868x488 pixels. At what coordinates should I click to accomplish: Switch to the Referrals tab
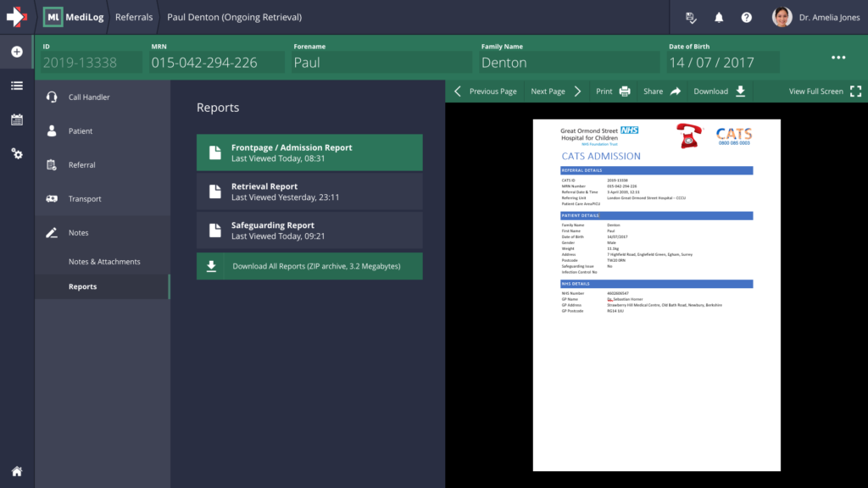click(135, 16)
